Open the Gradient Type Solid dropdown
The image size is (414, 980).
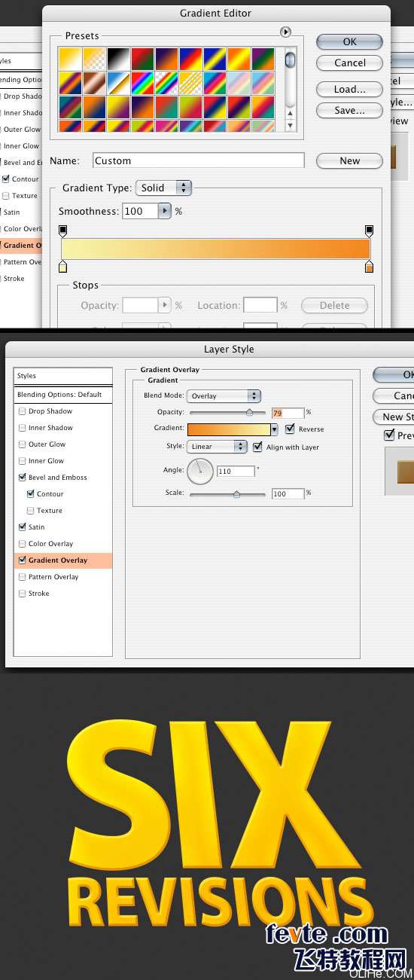tap(163, 188)
